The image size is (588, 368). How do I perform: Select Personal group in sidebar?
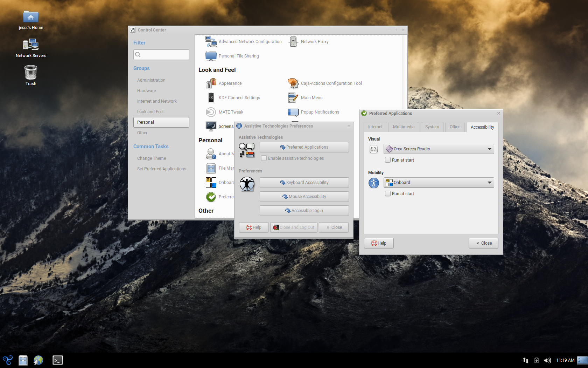point(161,122)
